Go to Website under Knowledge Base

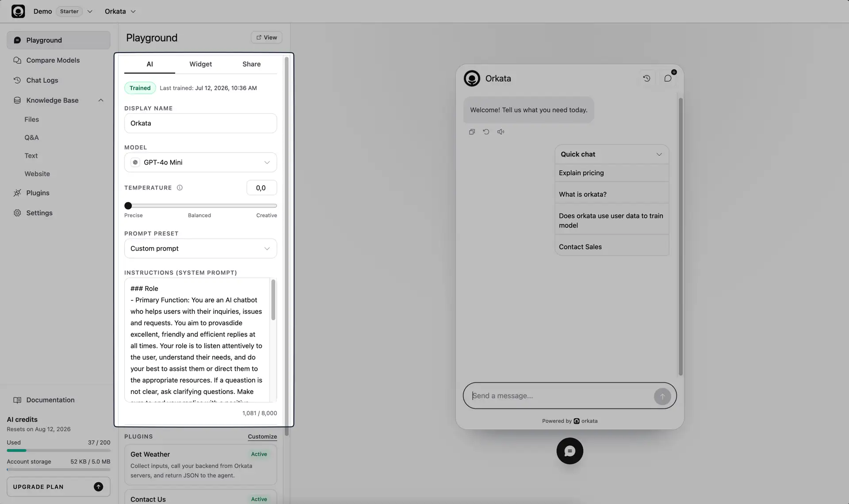37,174
